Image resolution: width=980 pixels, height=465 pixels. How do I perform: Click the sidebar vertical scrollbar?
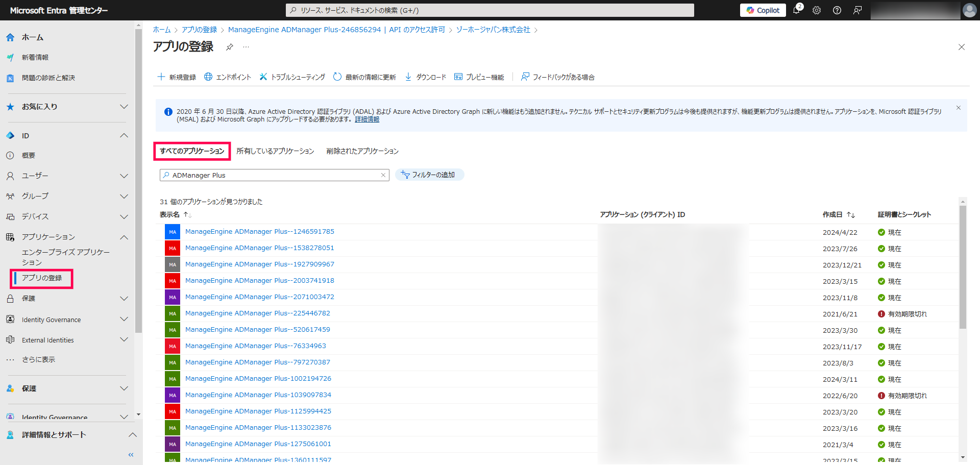tap(138, 181)
